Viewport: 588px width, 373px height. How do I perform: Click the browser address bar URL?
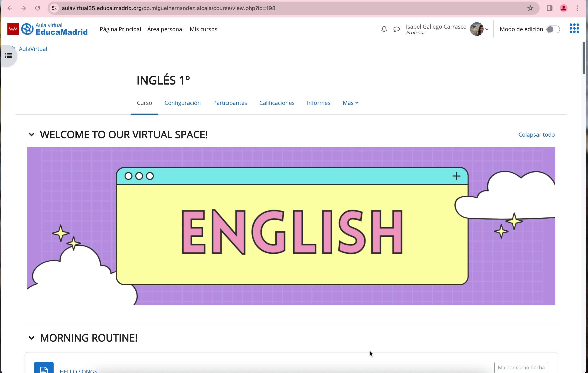168,8
